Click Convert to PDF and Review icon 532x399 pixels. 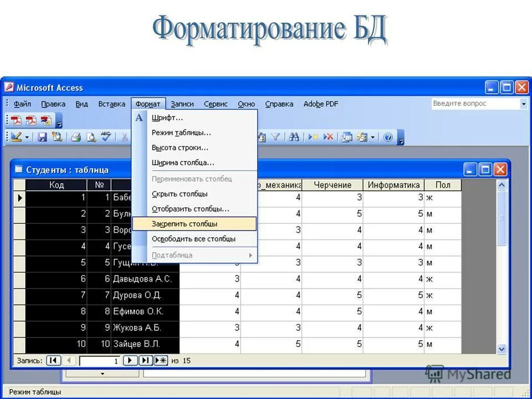46,120
